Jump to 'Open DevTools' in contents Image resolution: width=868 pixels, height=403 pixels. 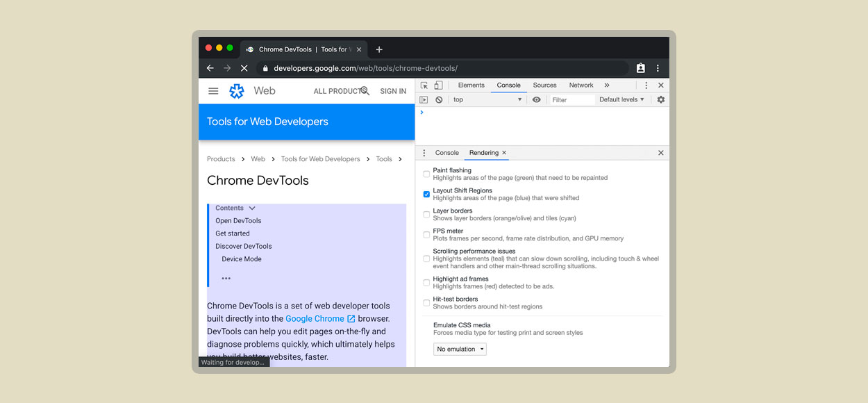238,221
